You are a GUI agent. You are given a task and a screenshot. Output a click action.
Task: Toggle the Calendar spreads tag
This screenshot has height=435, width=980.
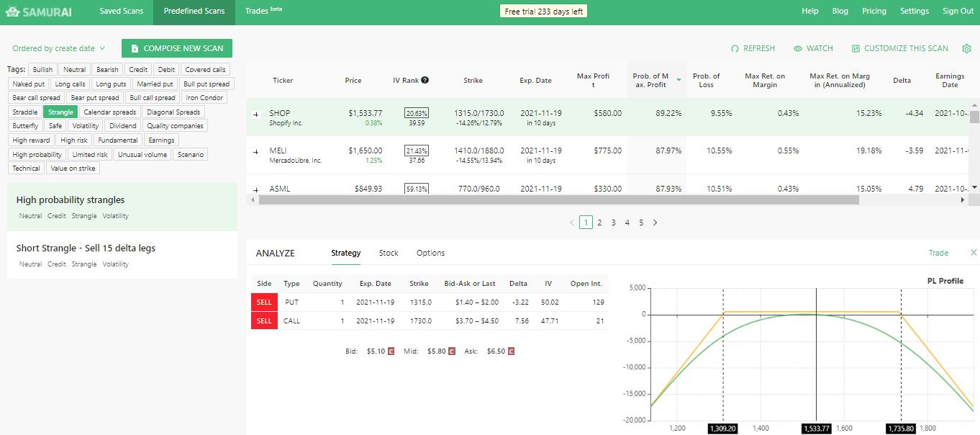[x=110, y=112]
